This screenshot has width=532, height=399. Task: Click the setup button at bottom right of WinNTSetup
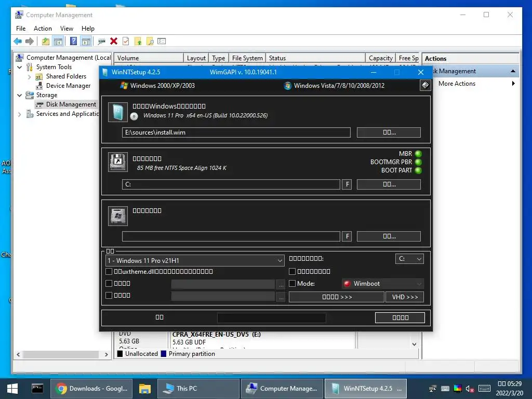click(x=400, y=317)
